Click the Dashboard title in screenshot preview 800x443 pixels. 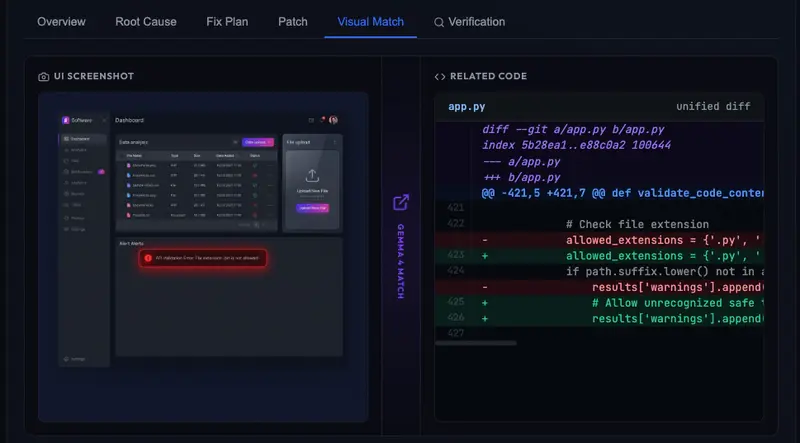tap(129, 120)
